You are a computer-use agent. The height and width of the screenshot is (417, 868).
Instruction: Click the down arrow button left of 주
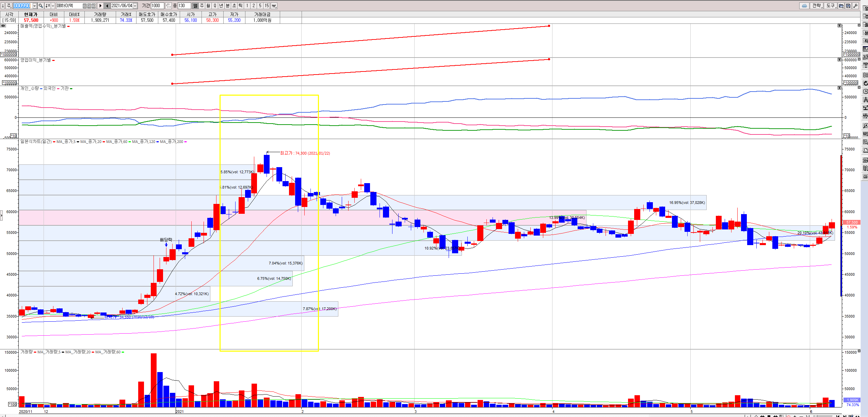point(3,6)
